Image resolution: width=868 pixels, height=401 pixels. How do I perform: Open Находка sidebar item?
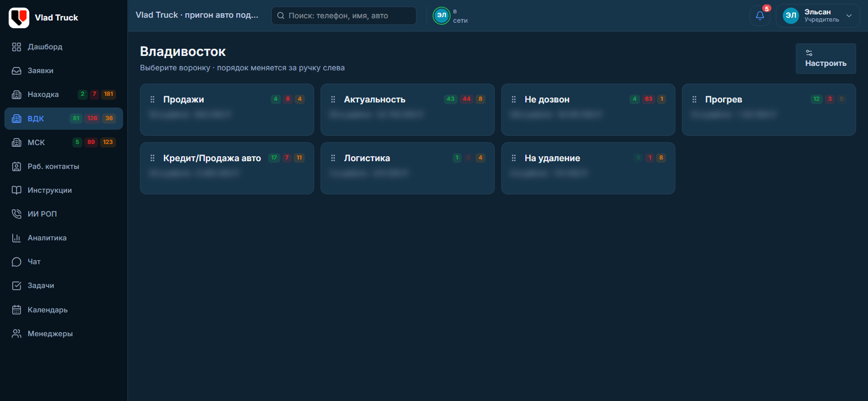[64, 94]
